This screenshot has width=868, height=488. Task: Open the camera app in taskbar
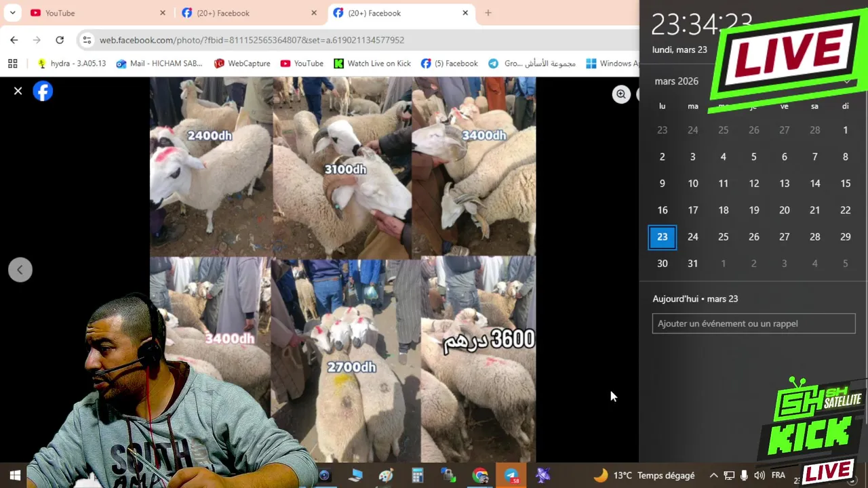(x=324, y=475)
